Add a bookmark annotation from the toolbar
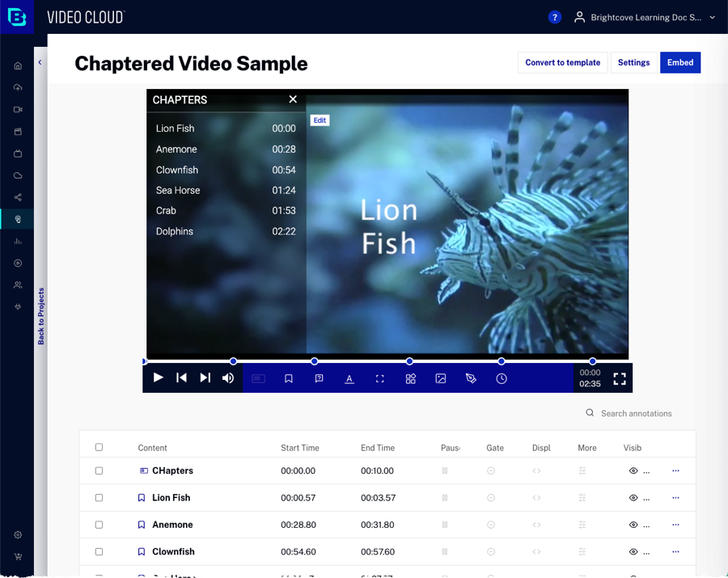 pyautogui.click(x=289, y=378)
